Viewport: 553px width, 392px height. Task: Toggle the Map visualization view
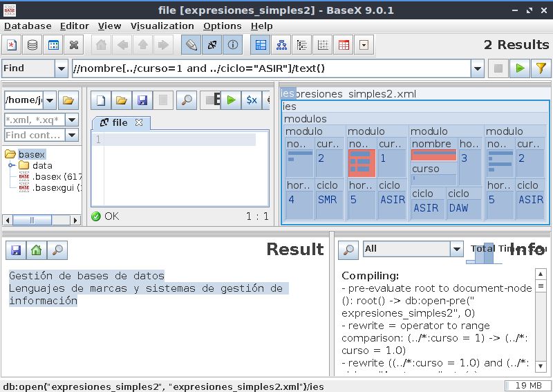261,46
